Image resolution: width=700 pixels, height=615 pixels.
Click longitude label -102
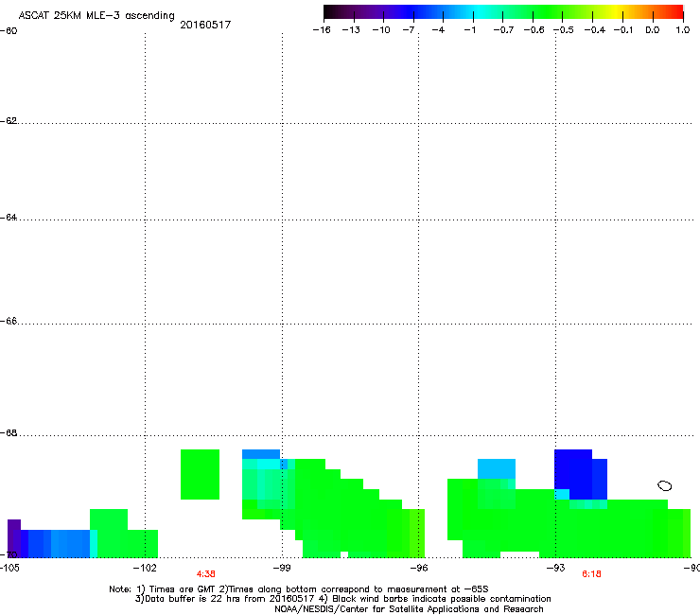145,568
